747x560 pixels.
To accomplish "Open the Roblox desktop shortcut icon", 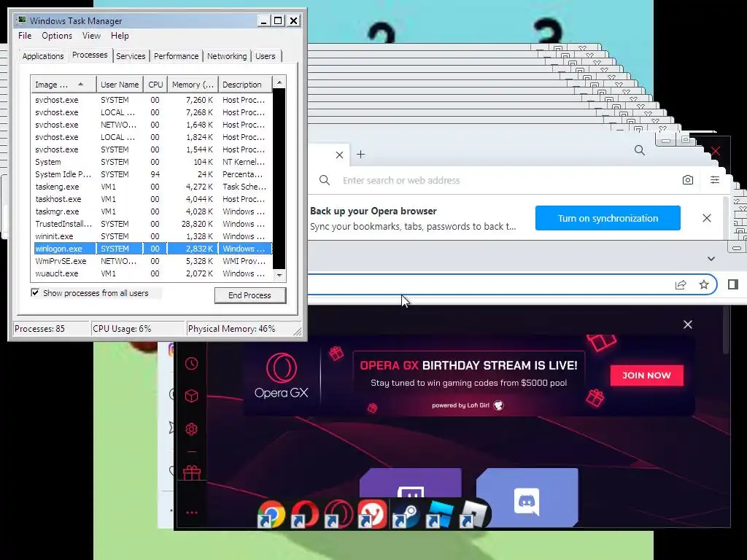I will [473, 514].
